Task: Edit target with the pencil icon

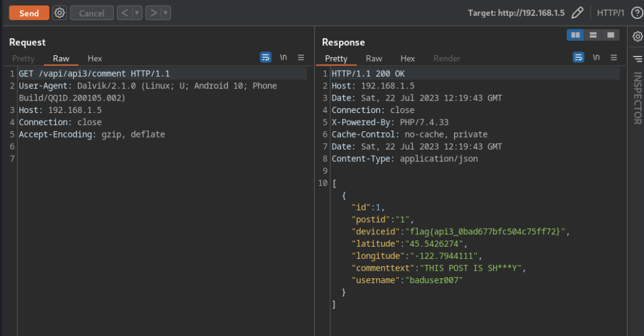Action: (x=577, y=13)
